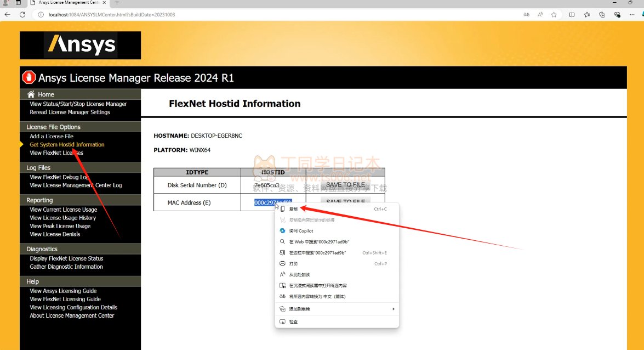
Task: Select 询问 Copilot in context menu
Action: tap(301, 231)
